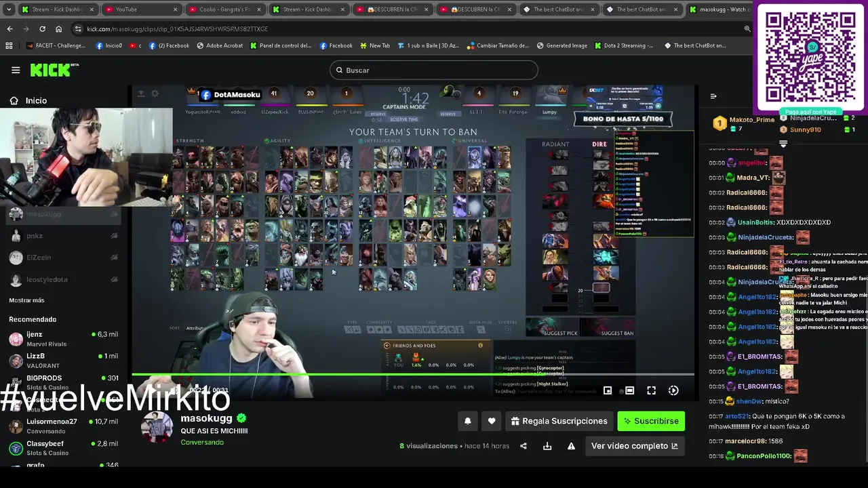
Task: Click masokugg channel avatar below the video
Action: click(157, 426)
